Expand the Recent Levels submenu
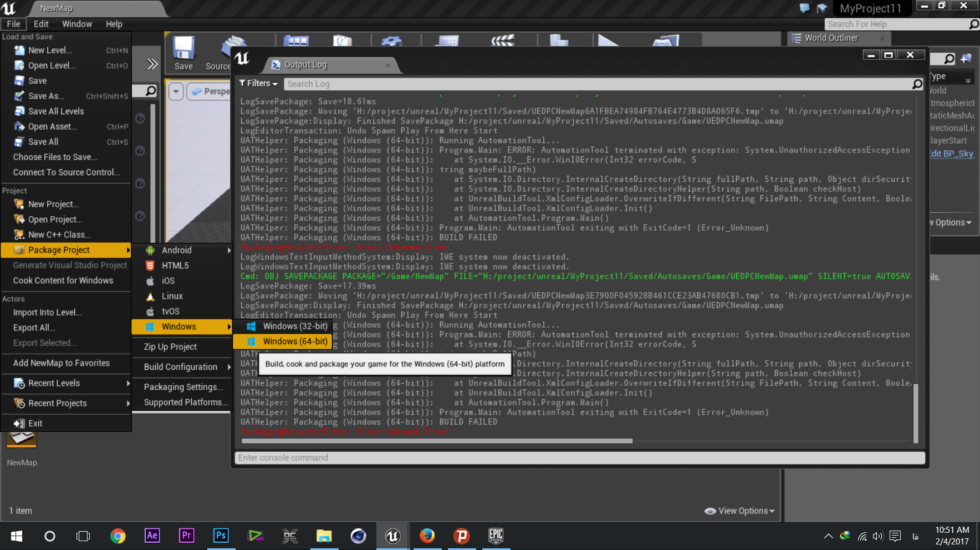Image resolution: width=980 pixels, height=550 pixels. coord(66,383)
